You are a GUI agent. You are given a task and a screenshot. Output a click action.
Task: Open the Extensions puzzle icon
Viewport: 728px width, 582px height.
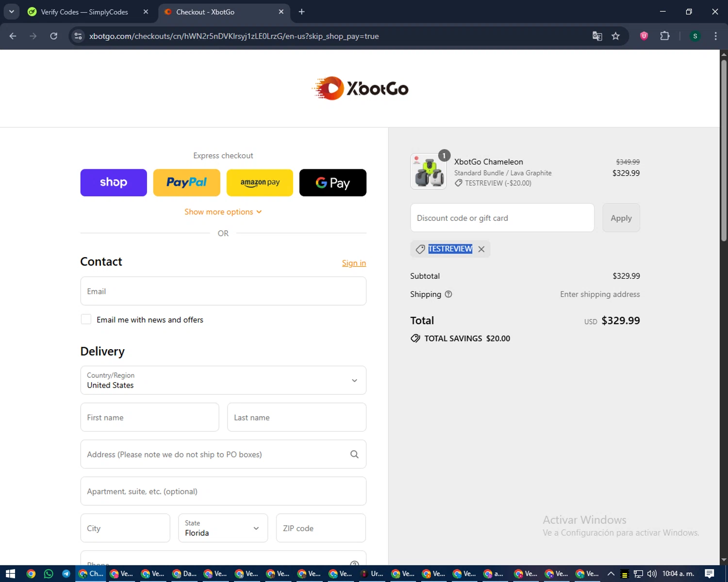pos(665,36)
